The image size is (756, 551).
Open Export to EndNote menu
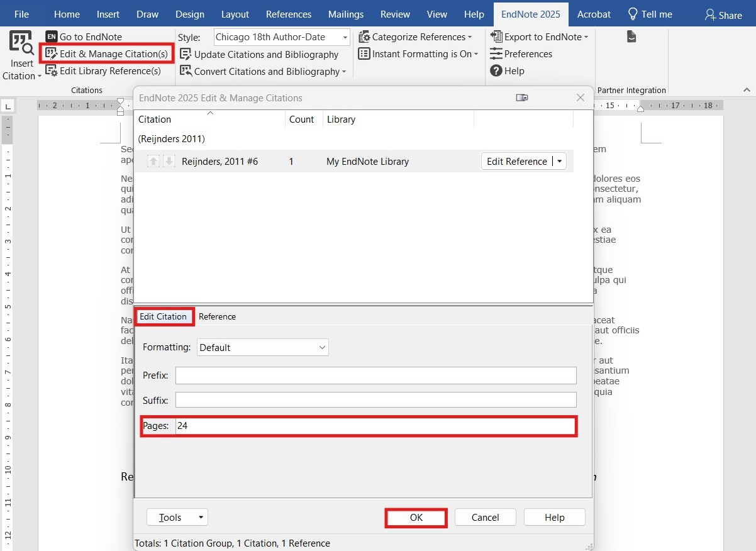click(539, 37)
